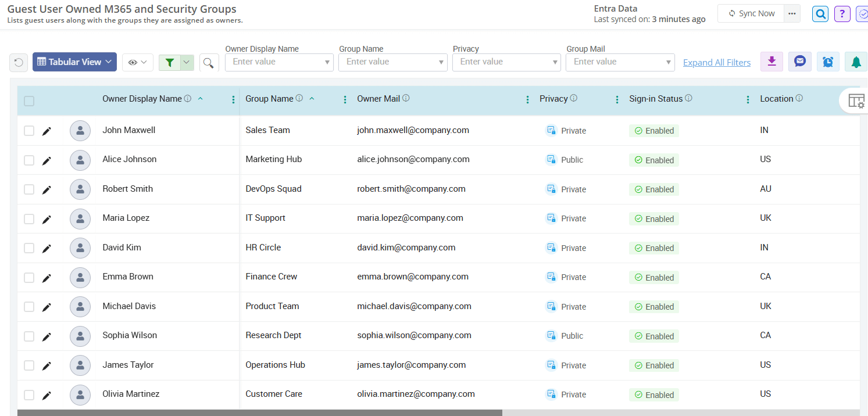Open notifications via the bell icon
Screen dimensions: 868x416
855,62
